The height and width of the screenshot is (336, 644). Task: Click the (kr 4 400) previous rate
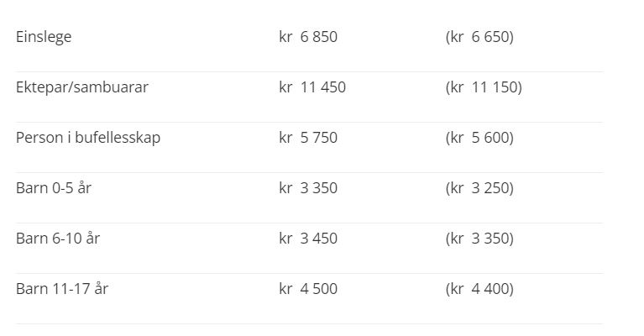pyautogui.click(x=479, y=289)
